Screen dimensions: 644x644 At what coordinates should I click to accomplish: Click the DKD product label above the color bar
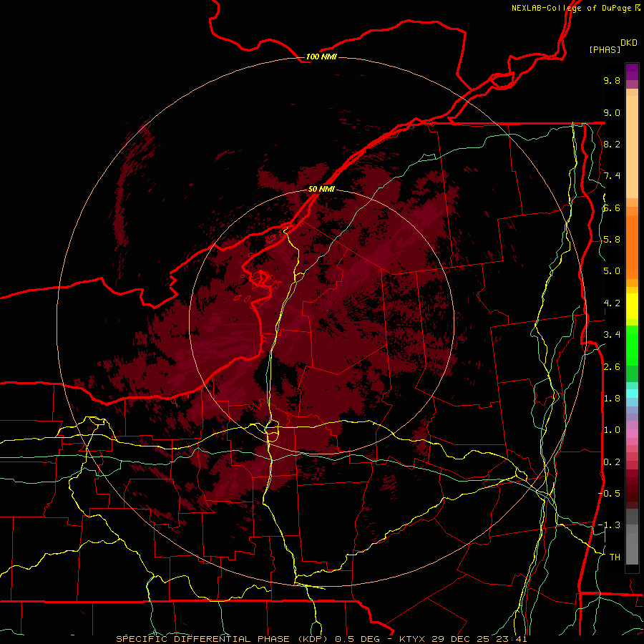click(629, 43)
